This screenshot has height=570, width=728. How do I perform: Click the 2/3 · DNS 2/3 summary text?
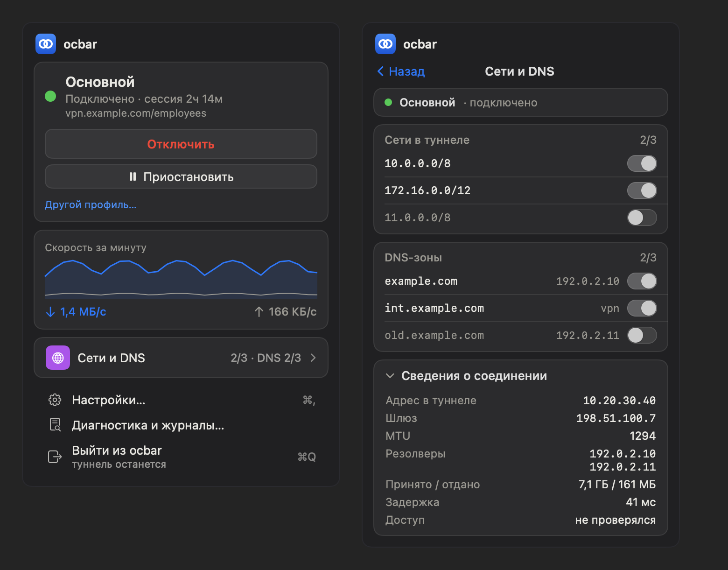pos(266,358)
